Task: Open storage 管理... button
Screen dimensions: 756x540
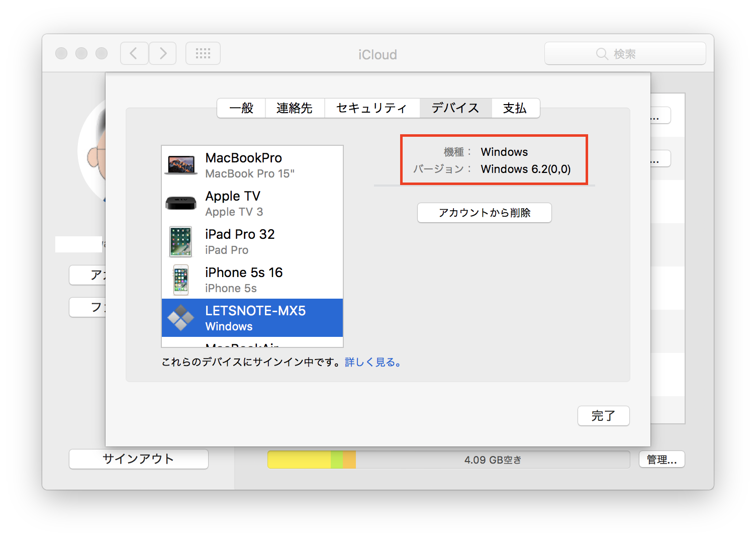Action: pyautogui.click(x=662, y=460)
